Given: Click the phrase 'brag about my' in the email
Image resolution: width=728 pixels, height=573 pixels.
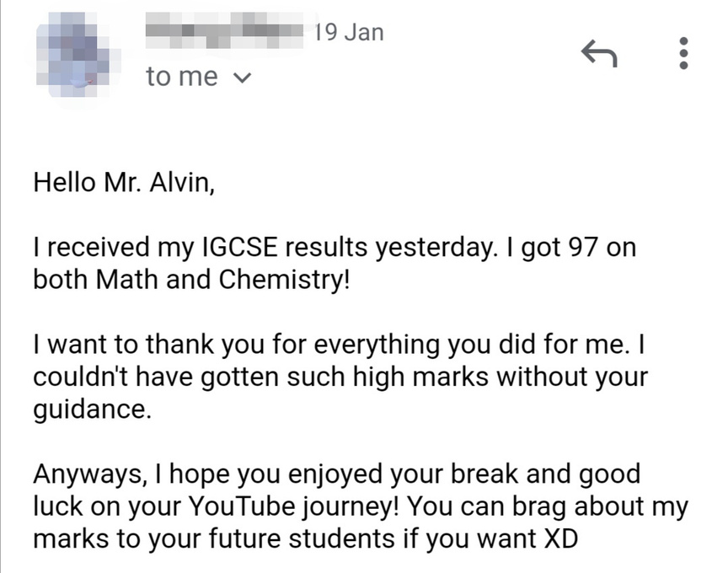Looking at the screenshot, I should tap(600, 507).
